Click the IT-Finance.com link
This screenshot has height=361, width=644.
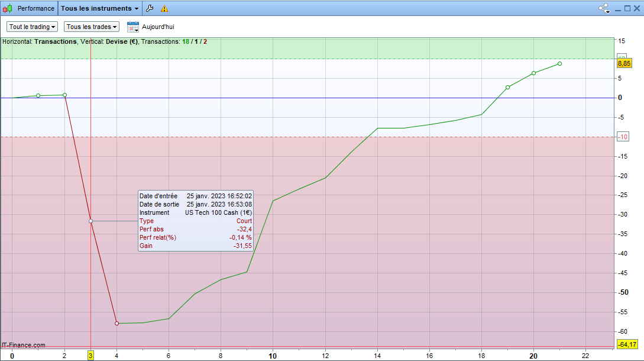[24, 345]
